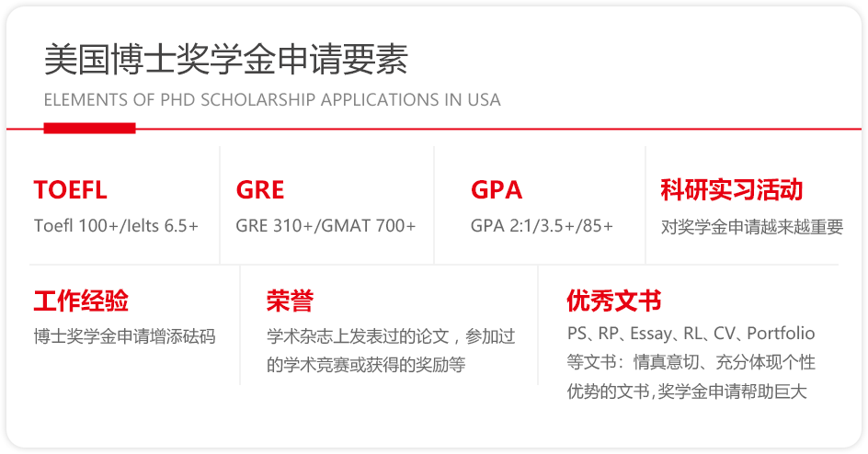Click 等文书：情真意切 description line

click(x=691, y=363)
